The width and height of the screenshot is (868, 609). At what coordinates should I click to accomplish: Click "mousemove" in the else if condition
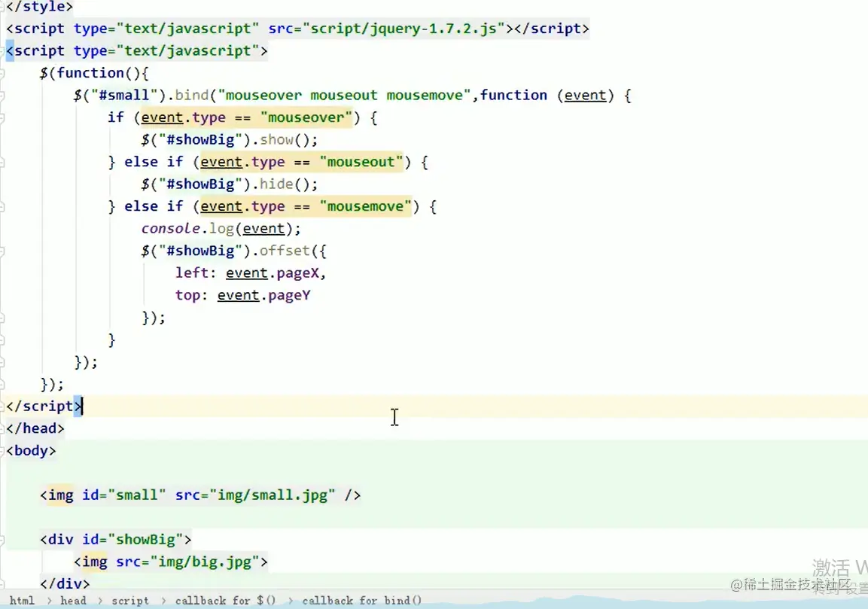pyautogui.click(x=365, y=206)
